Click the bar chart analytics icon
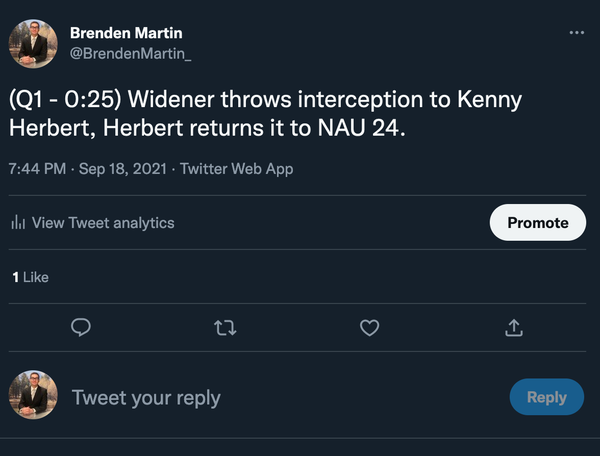Screen dimensions: 600x456 [17, 223]
